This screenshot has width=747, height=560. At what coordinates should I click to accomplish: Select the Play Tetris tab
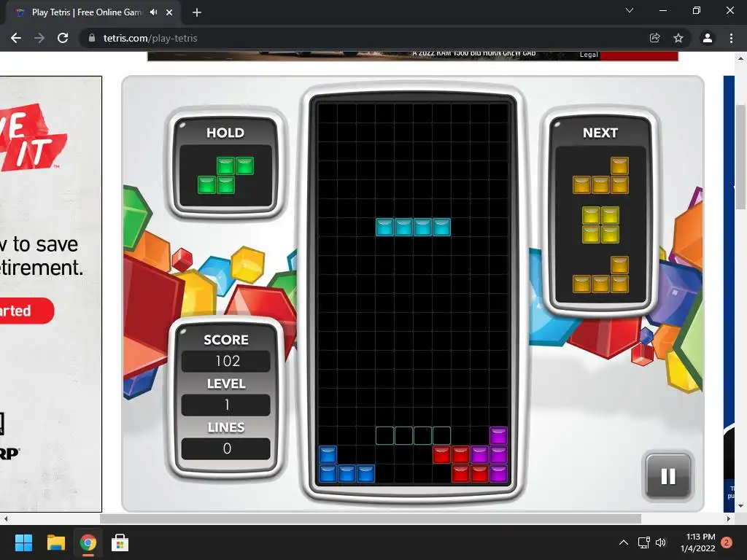94,12
